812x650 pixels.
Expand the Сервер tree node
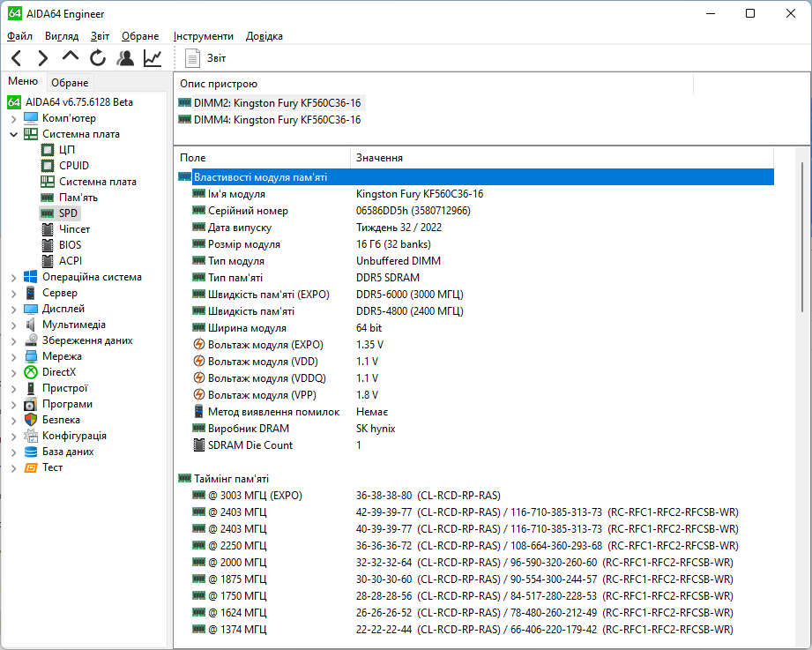(13, 294)
